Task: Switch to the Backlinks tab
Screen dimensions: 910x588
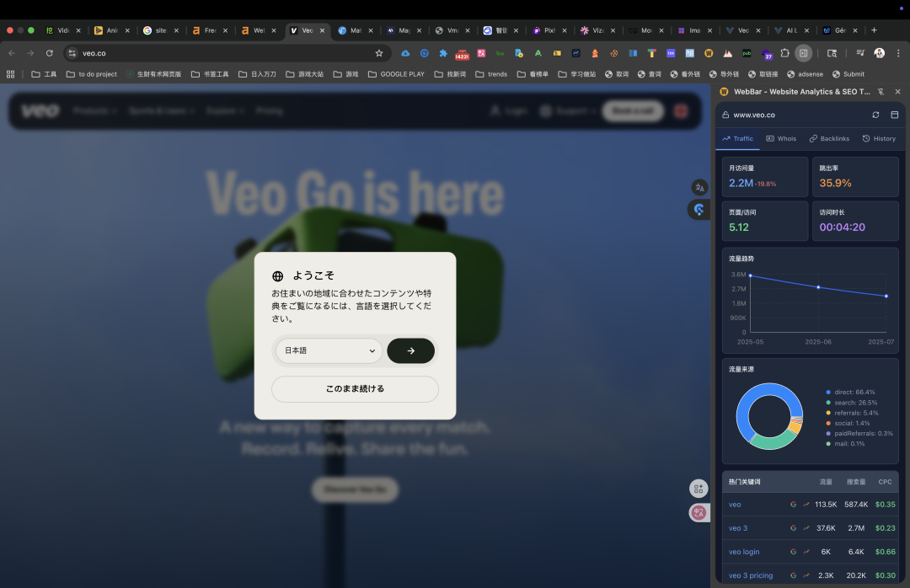Action: click(829, 139)
